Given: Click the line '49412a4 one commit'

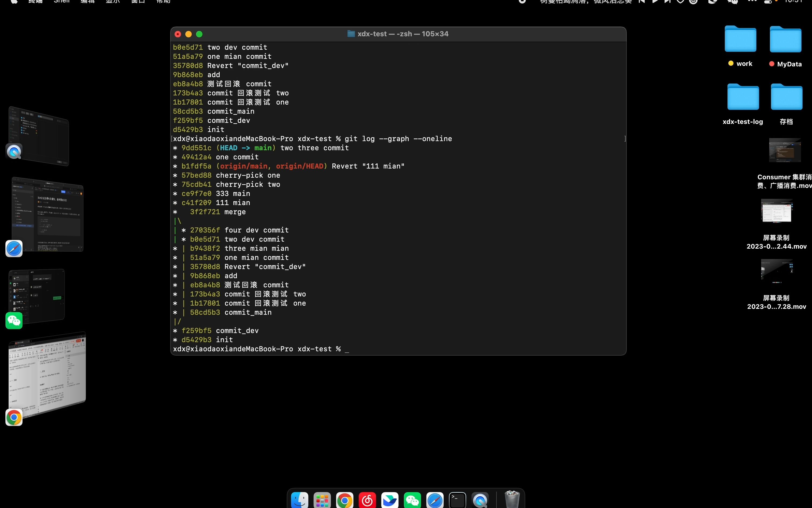Looking at the screenshot, I should point(220,157).
